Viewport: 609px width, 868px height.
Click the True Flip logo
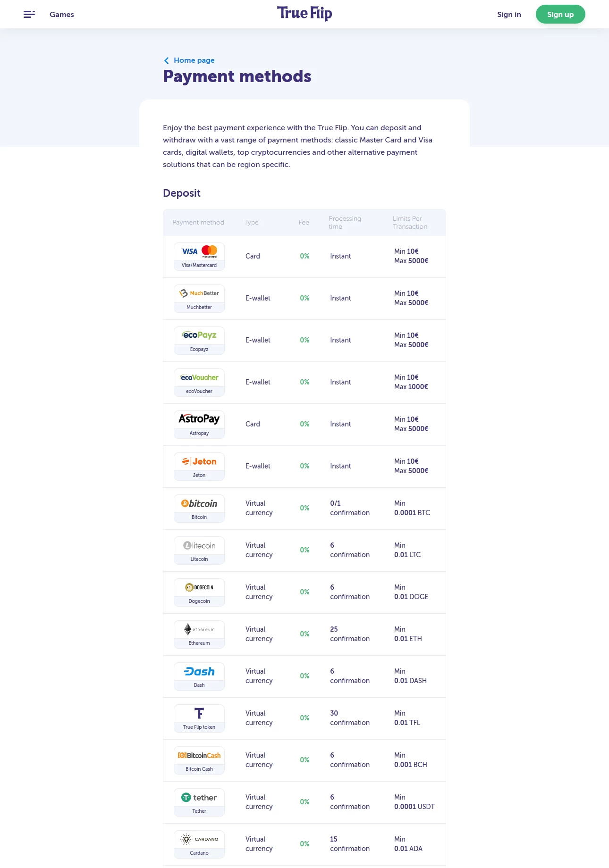click(304, 13)
